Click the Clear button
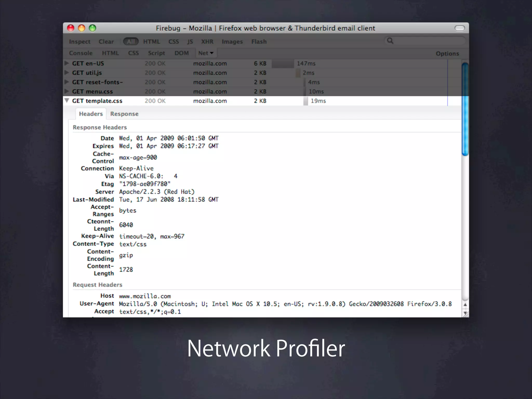Viewport: 532px width, 399px height. coord(106,42)
